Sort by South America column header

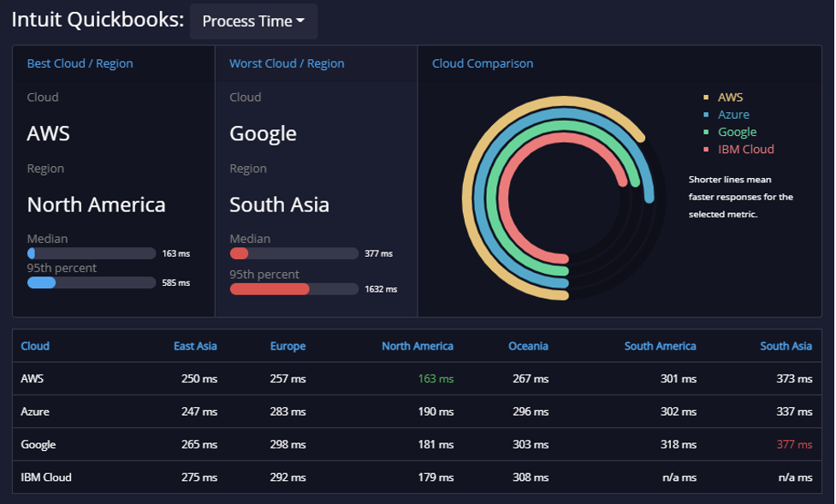coord(660,347)
